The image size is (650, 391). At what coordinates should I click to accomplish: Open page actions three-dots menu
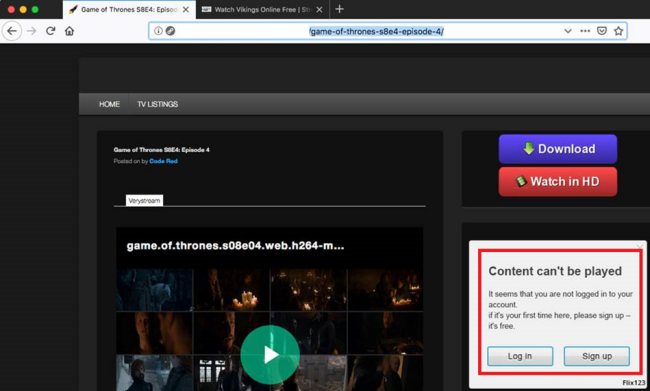[585, 31]
